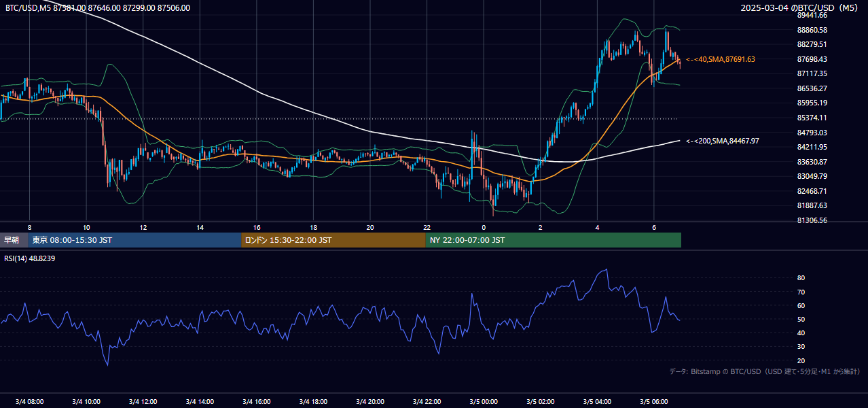Click price axis value 81887.63
The width and height of the screenshot is (868, 408).
point(812,205)
